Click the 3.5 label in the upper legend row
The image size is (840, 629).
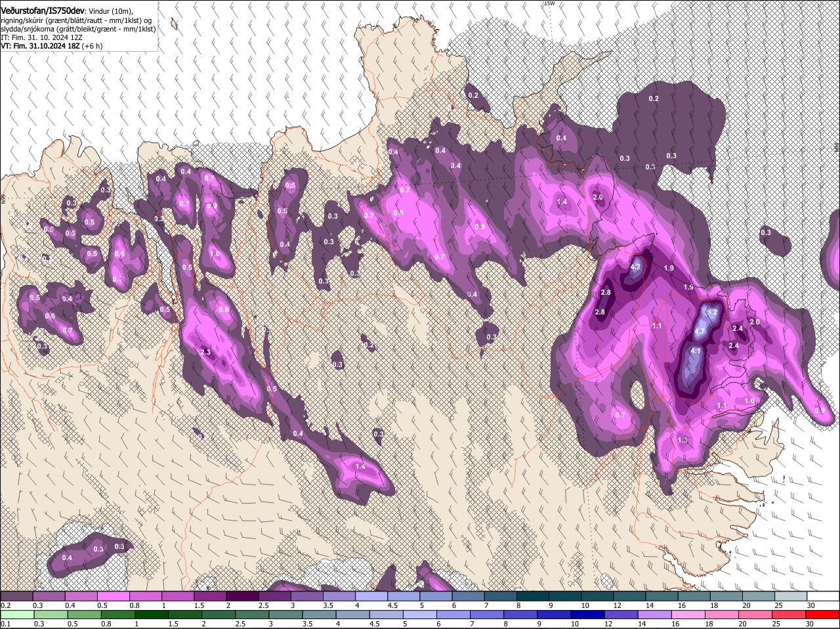point(328,605)
